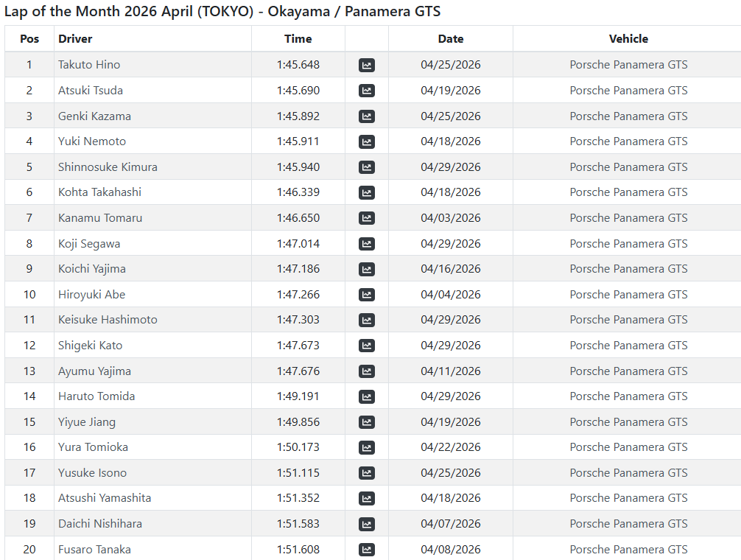Click date 04/04/2026 in Hiroyuki Abe row
The image size is (741, 560).
tap(451, 295)
